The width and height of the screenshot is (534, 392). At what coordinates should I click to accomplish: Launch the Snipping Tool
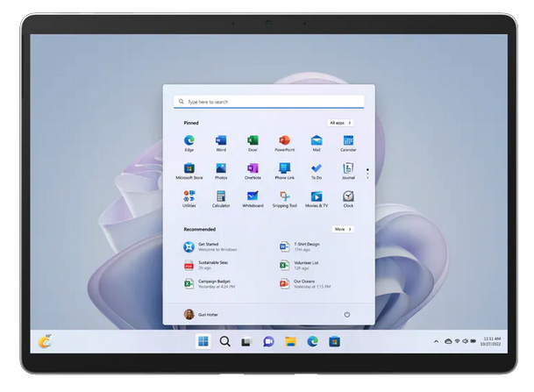pos(284,199)
